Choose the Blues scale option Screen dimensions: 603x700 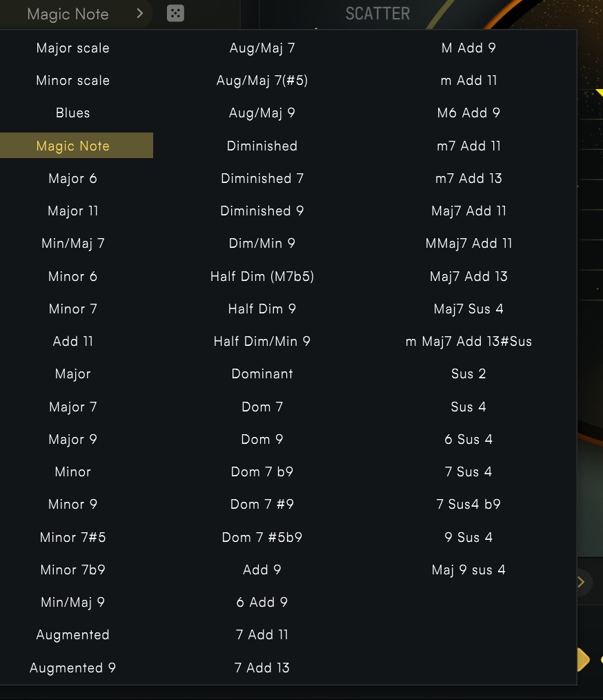point(72,113)
